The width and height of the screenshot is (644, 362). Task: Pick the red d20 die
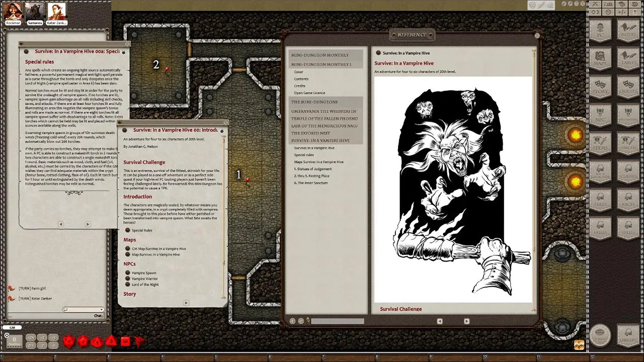click(x=69, y=342)
